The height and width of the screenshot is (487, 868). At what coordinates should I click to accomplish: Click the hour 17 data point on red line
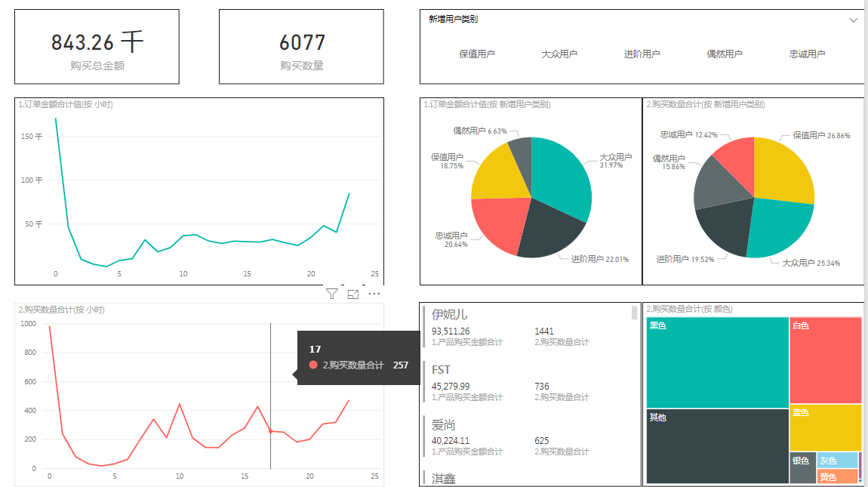tap(271, 431)
